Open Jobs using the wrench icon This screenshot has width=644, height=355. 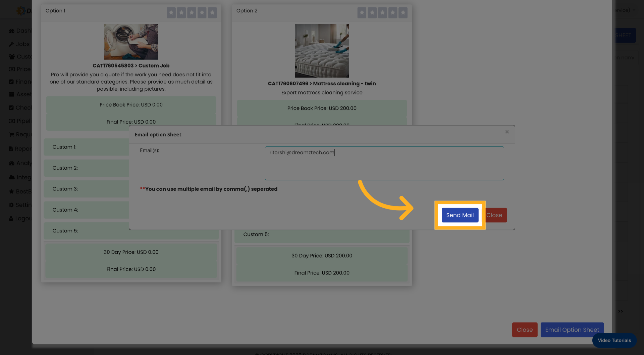click(x=12, y=44)
